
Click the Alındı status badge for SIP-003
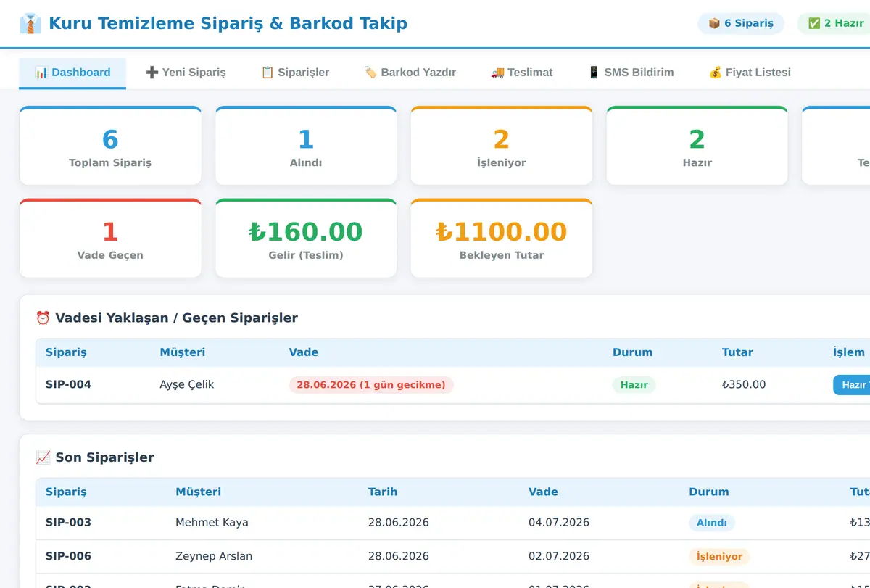(x=711, y=523)
